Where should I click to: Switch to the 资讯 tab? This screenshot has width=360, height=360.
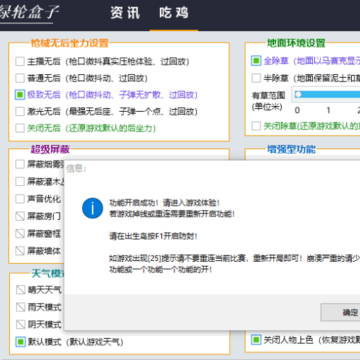pyautogui.click(x=125, y=13)
